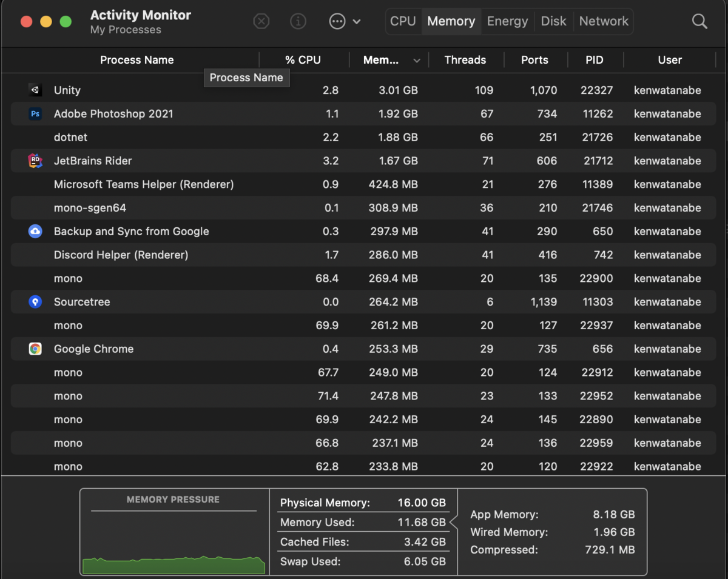Click the JetBrains Rider icon
728x579 pixels.
(x=35, y=161)
